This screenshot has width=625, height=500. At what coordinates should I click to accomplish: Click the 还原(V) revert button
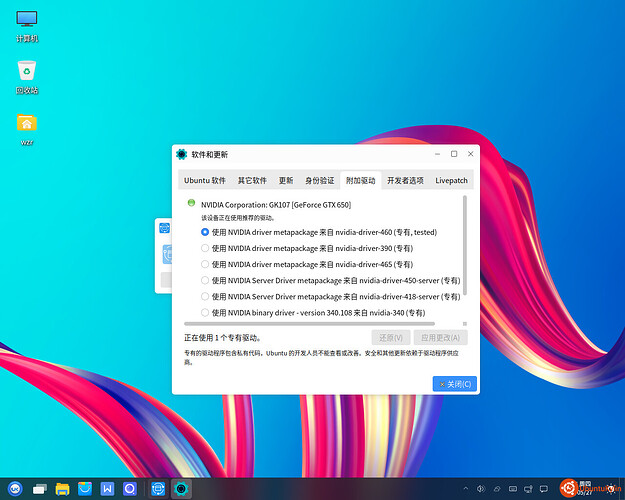point(391,338)
